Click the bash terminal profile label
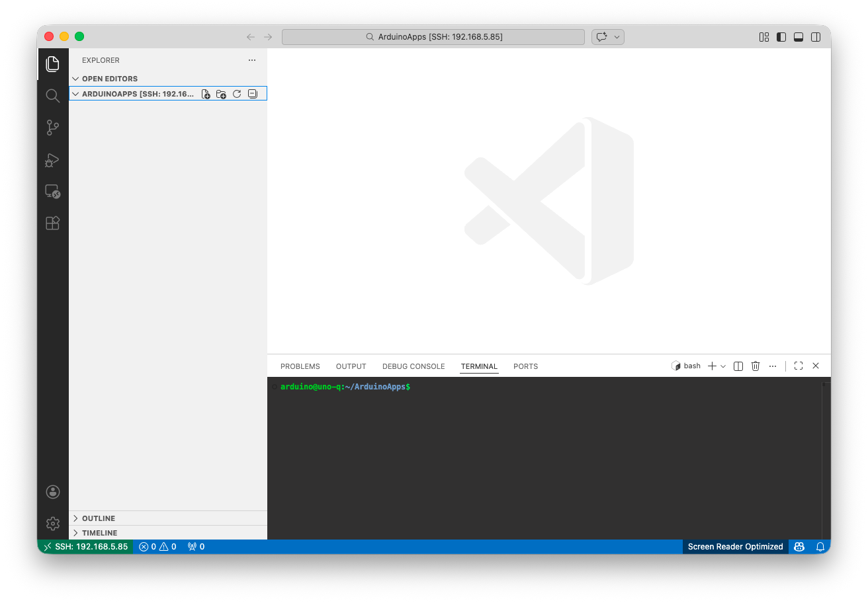 click(x=686, y=366)
